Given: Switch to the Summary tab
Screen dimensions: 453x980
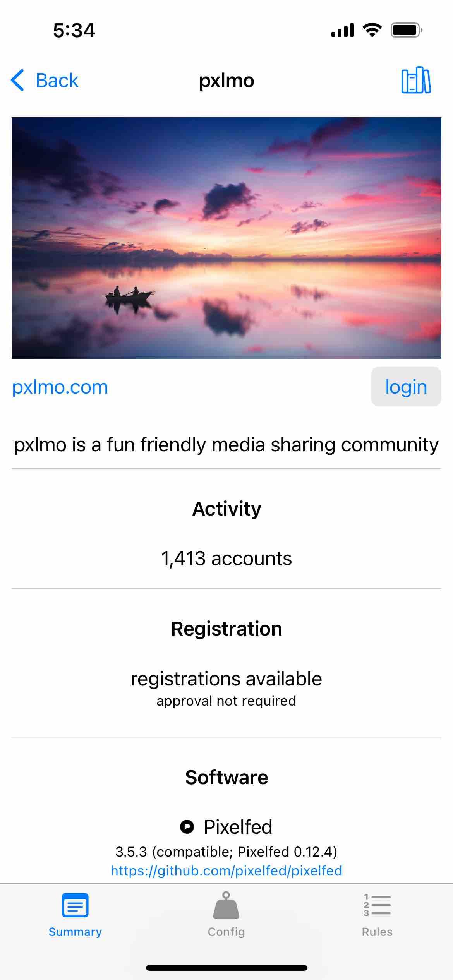Looking at the screenshot, I should point(75,914).
